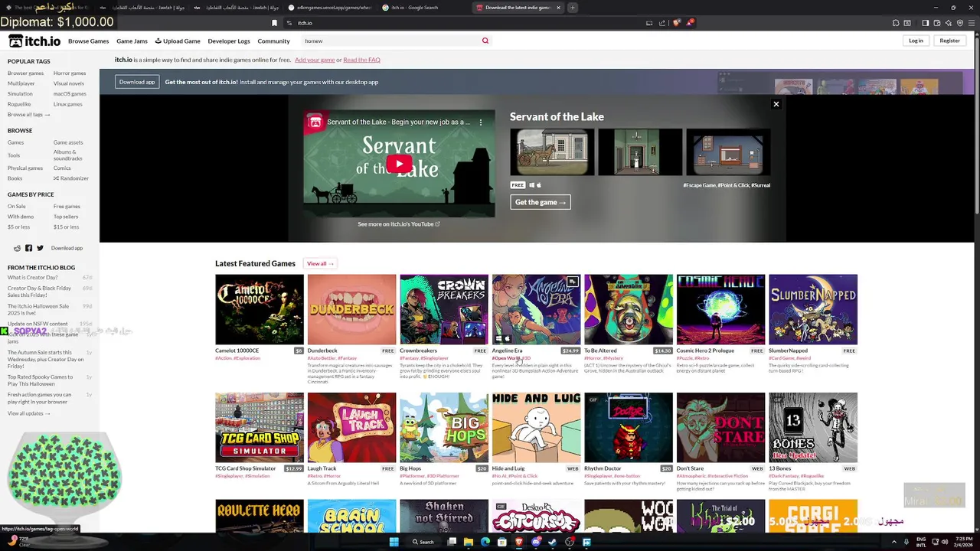Open Browse Games menu
The height and width of the screenshot is (551, 980).
(x=88, y=41)
